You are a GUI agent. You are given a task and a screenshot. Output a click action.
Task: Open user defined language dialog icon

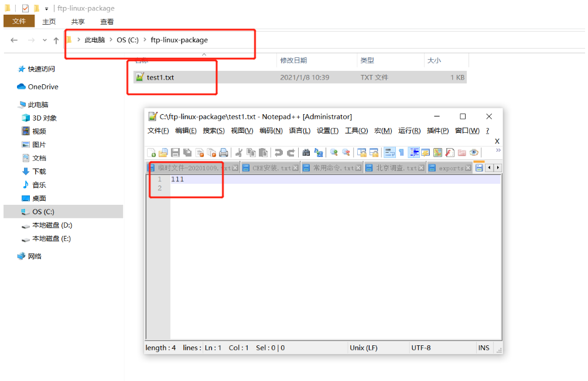pyautogui.click(x=425, y=153)
